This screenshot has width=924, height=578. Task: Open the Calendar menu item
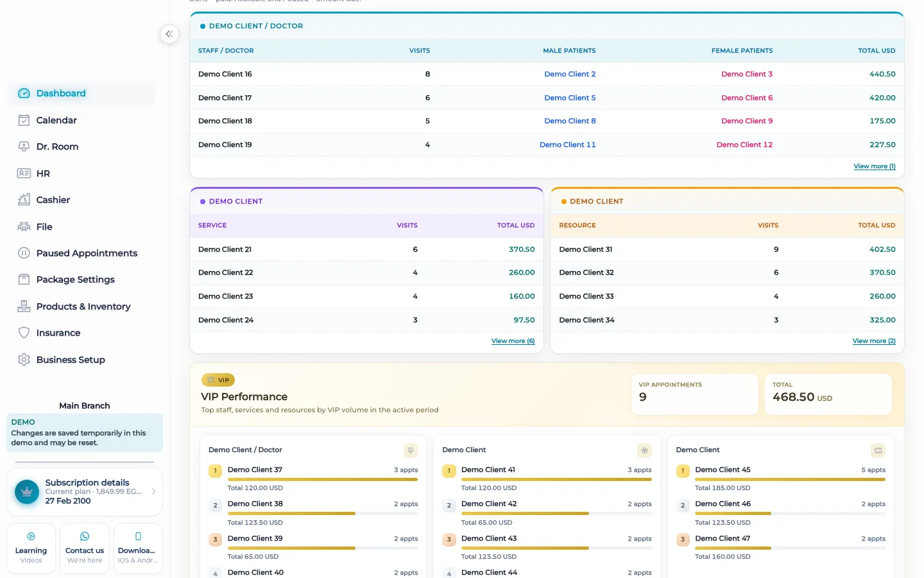click(81, 120)
